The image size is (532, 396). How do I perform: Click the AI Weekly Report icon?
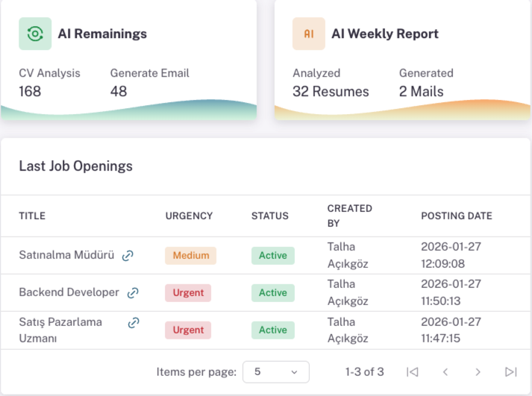pyautogui.click(x=308, y=34)
